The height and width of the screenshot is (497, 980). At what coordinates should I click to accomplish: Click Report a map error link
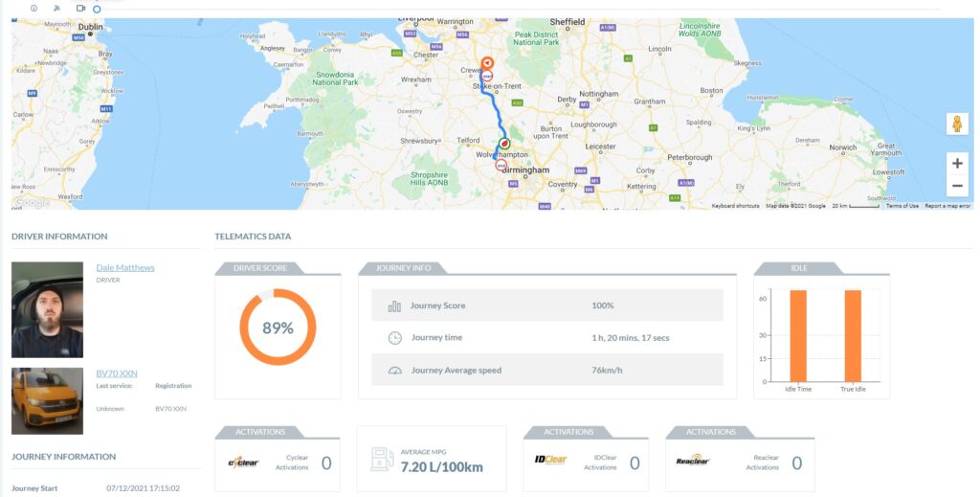(x=947, y=206)
